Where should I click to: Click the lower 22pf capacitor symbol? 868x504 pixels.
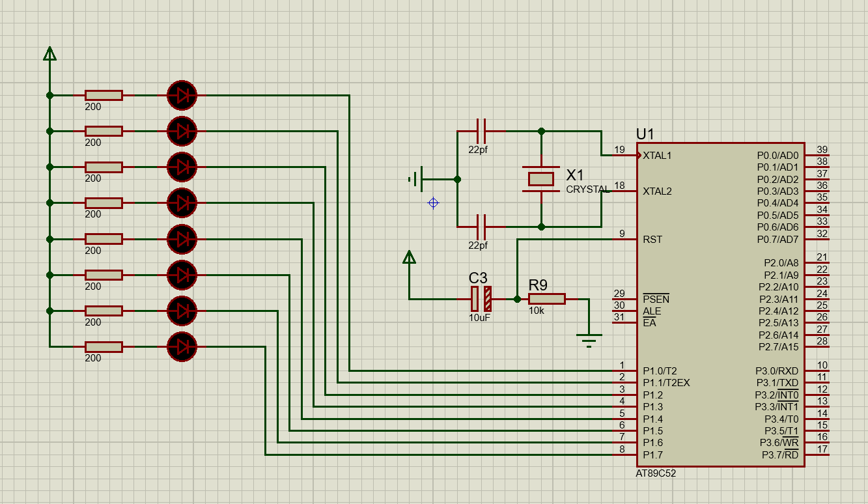(x=481, y=227)
